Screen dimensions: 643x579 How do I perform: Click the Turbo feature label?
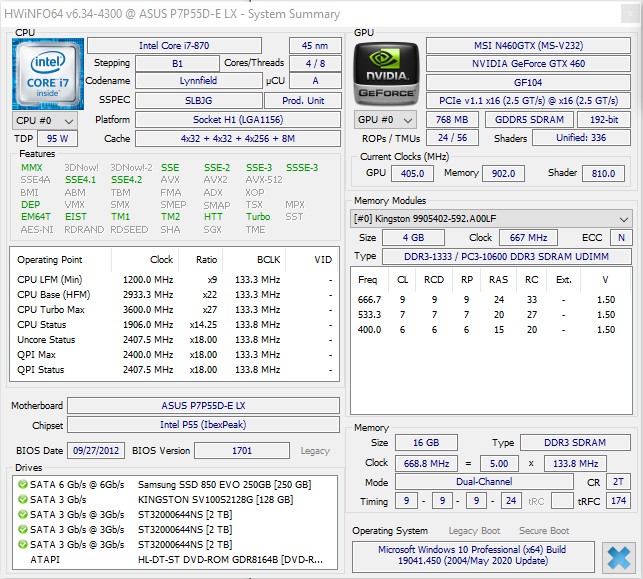pyautogui.click(x=258, y=217)
